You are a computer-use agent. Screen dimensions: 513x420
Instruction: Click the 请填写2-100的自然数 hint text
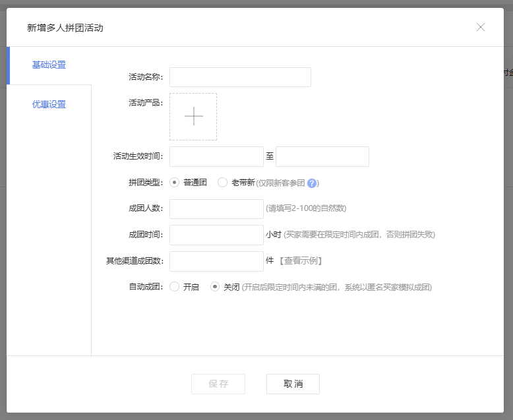click(x=306, y=208)
